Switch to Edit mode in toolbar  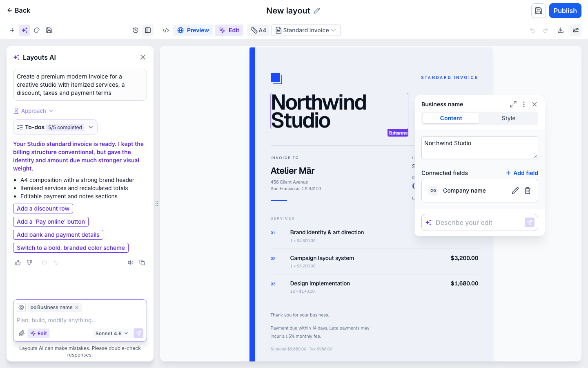click(229, 30)
